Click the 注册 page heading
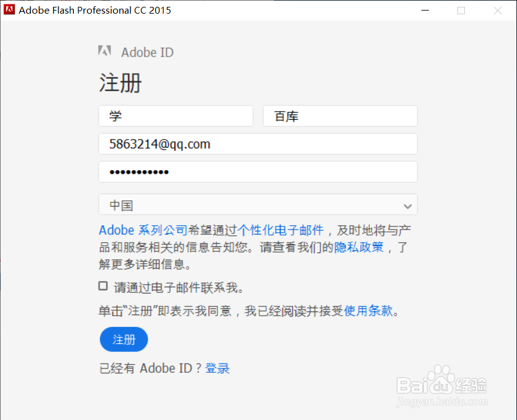This screenshot has height=420, width=517. pyautogui.click(x=120, y=83)
